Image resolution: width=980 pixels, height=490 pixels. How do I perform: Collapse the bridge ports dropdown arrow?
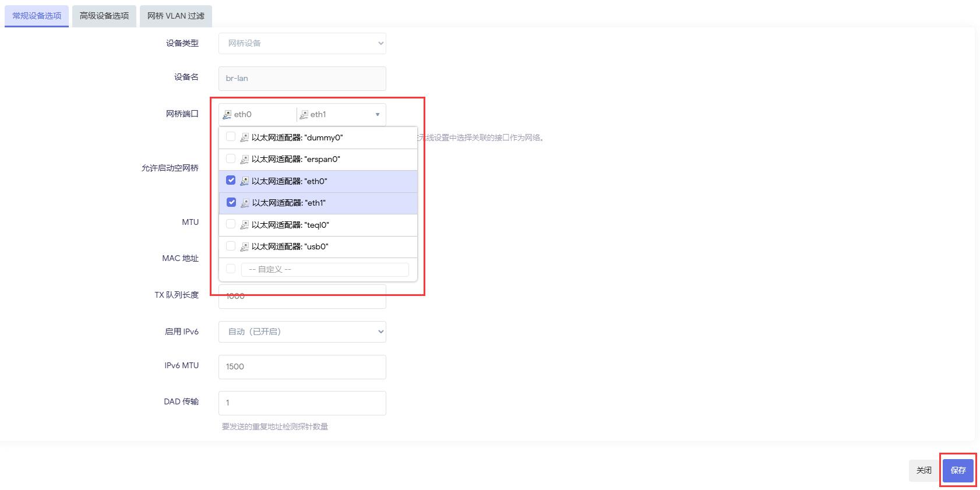[x=378, y=115]
